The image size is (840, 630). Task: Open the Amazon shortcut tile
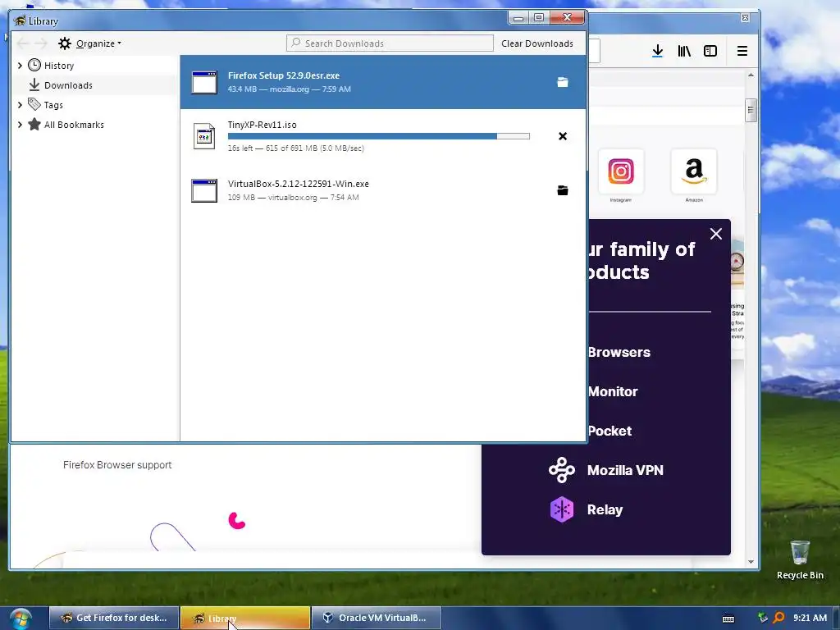point(694,171)
